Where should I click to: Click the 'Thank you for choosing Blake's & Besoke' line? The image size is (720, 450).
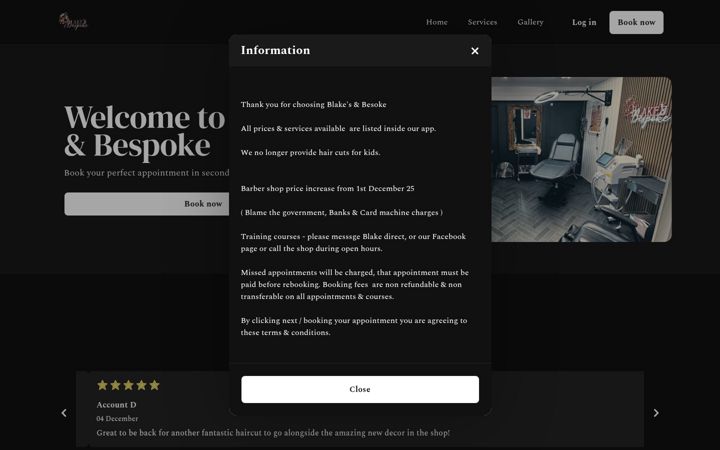pyautogui.click(x=314, y=105)
